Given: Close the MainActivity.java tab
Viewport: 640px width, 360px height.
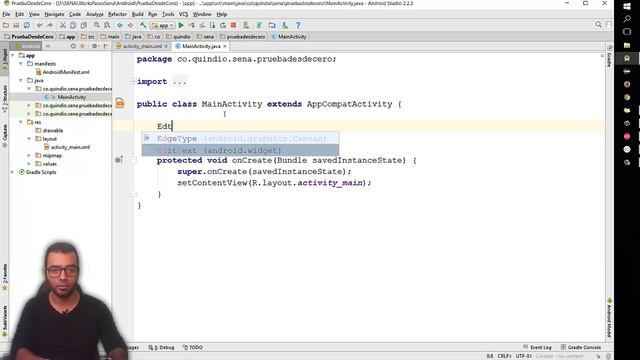Looking at the screenshot, I should point(225,46).
